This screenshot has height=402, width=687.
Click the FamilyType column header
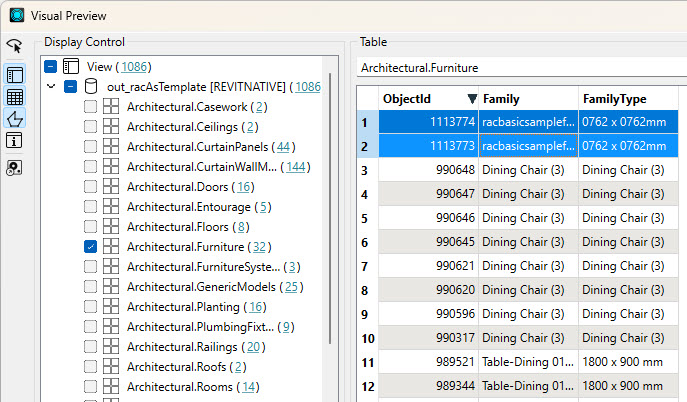[628, 99]
